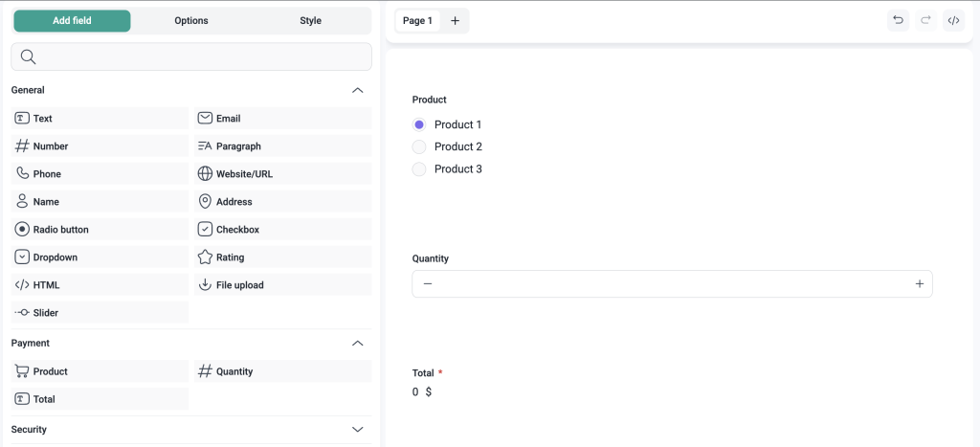Click into the field search box
The width and height of the screenshot is (980, 447).
191,56
